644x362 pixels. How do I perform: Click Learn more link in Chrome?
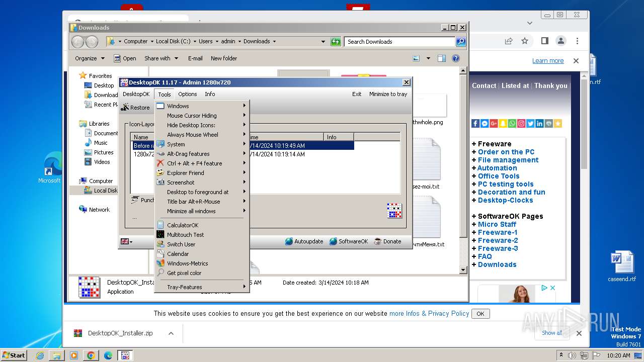(548, 61)
